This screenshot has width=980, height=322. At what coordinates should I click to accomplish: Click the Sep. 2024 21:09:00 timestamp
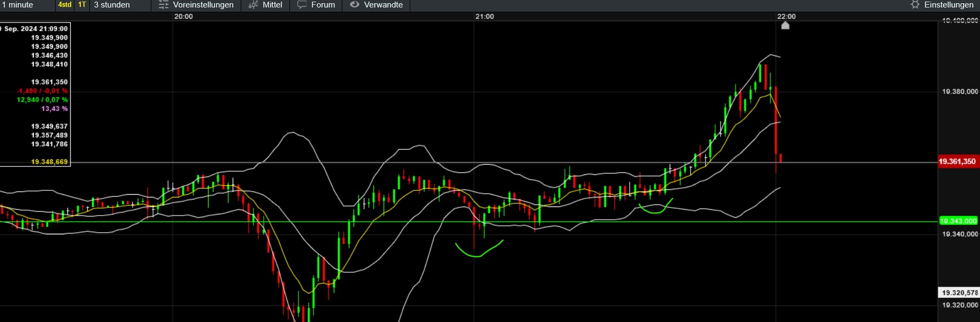click(x=35, y=29)
